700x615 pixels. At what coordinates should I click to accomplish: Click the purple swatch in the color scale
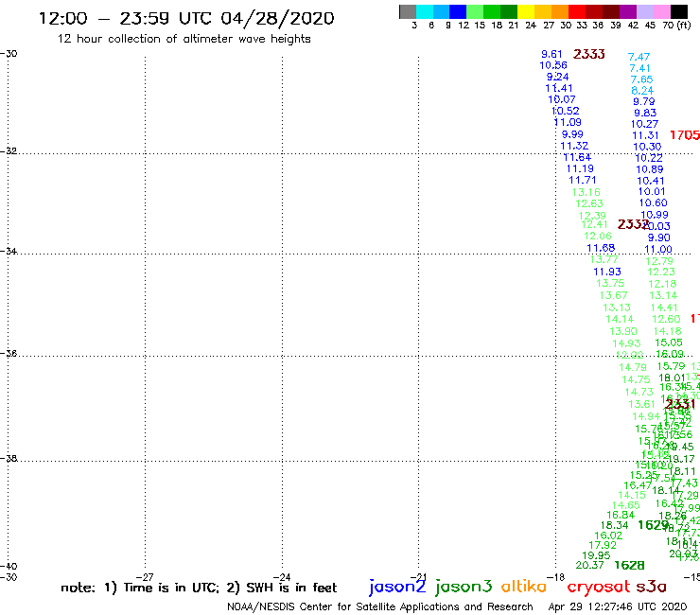coord(627,11)
